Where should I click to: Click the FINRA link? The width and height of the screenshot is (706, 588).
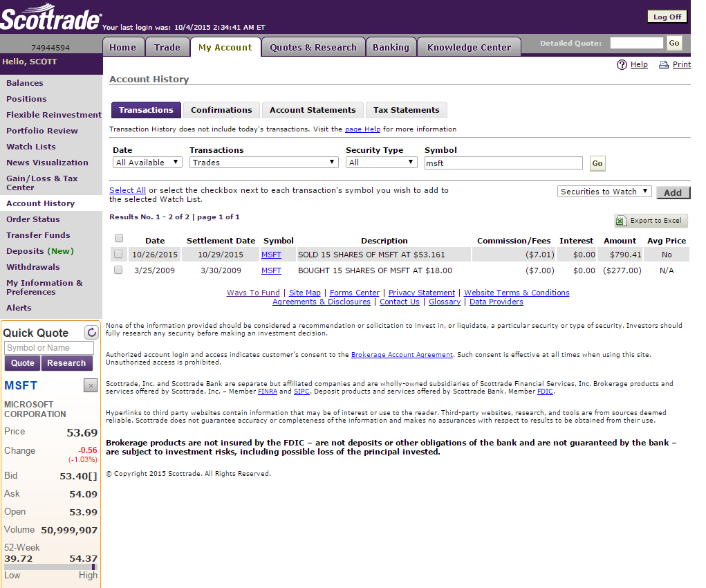coord(268,391)
